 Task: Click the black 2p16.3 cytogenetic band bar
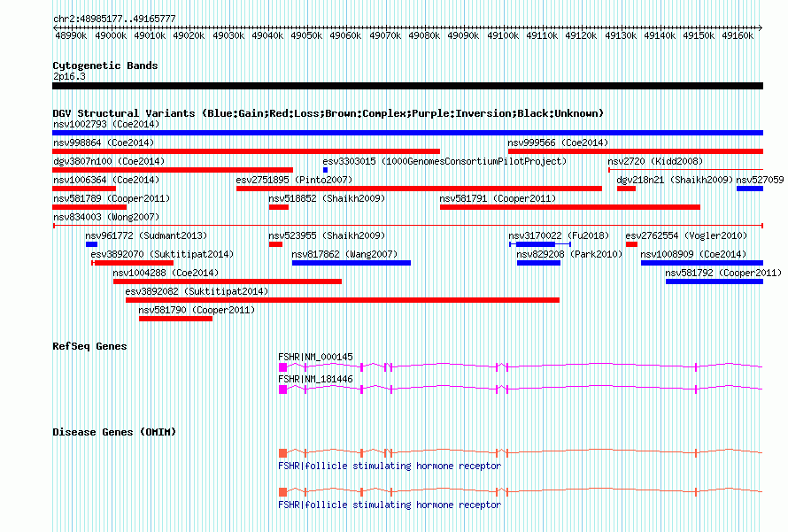(407, 86)
